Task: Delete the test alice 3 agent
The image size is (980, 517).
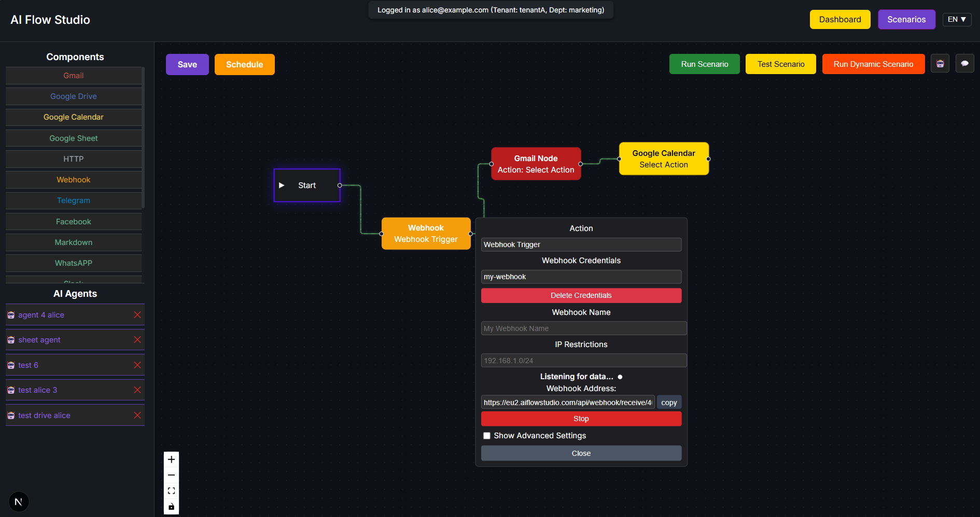Action: point(137,390)
